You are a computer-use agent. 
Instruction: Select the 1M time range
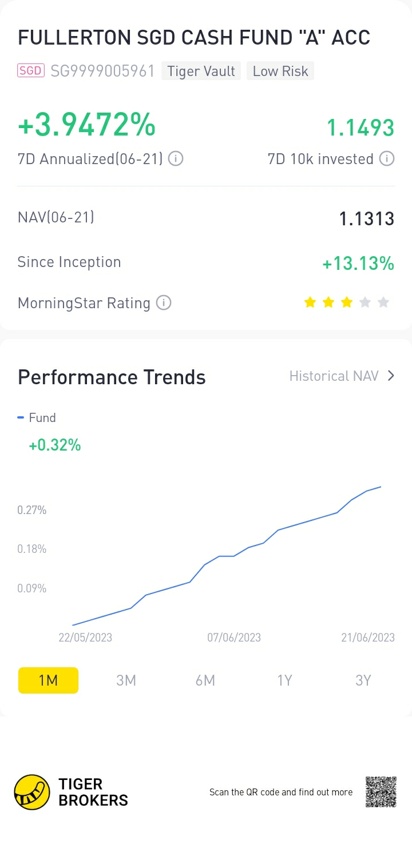tap(48, 680)
